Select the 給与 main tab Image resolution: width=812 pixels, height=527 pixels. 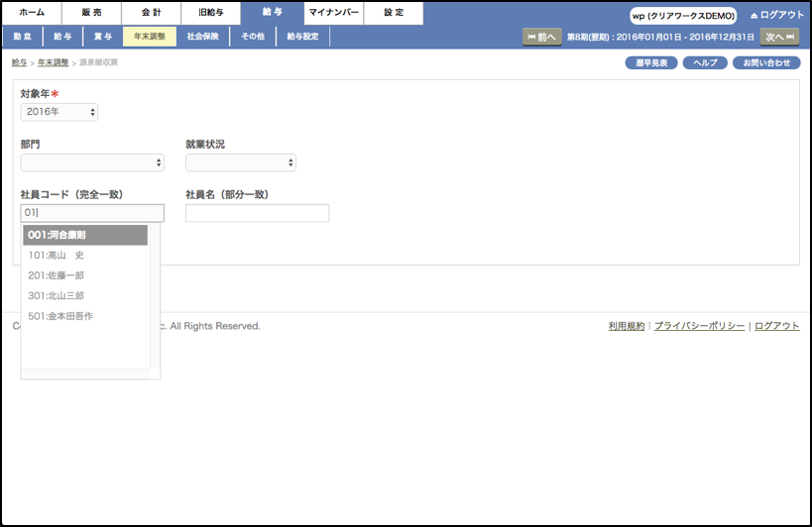[x=272, y=13]
